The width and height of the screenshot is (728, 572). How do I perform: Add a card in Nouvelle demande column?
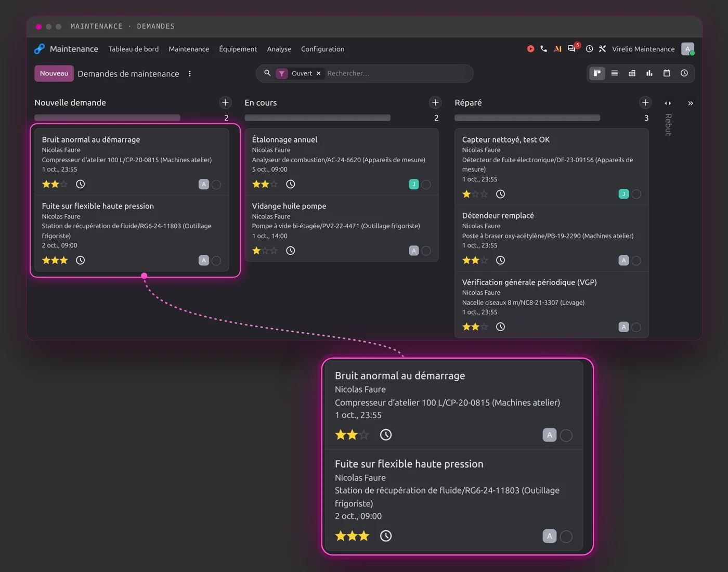coord(225,102)
